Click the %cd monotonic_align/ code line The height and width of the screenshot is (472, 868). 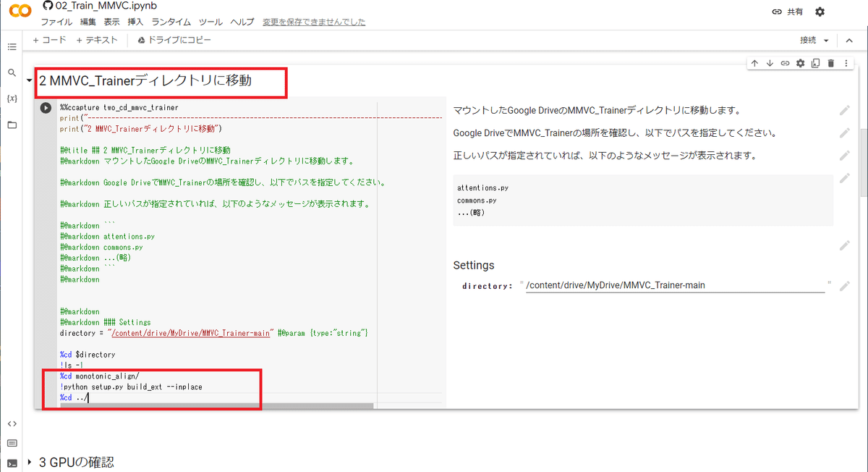click(99, 376)
